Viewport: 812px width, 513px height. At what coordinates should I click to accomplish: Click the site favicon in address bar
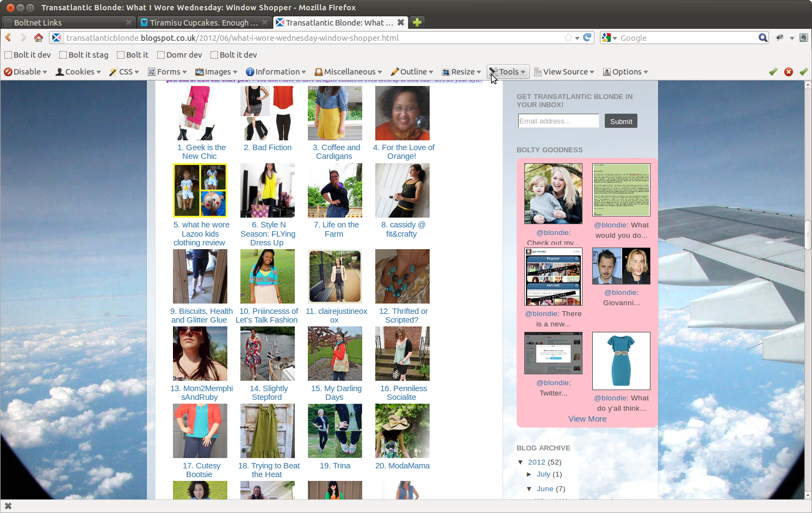pos(57,38)
